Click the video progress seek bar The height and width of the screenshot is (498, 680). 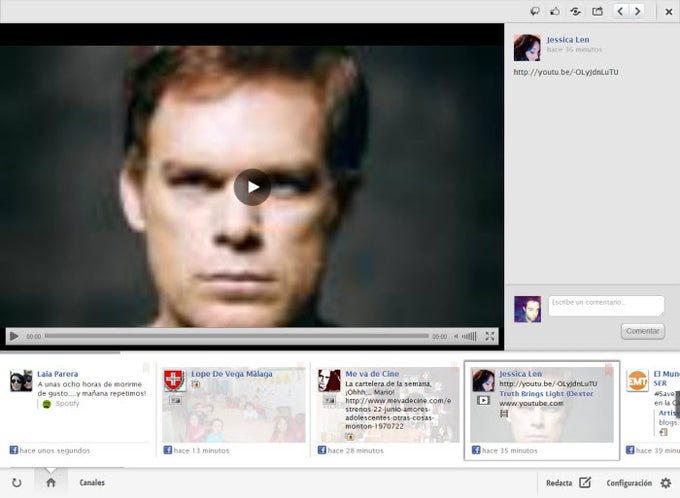236,336
